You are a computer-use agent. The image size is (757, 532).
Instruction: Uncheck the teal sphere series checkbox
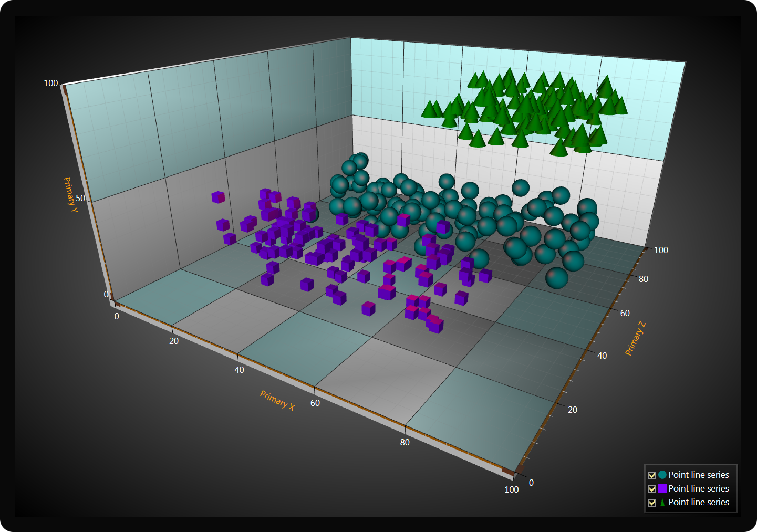click(652, 475)
